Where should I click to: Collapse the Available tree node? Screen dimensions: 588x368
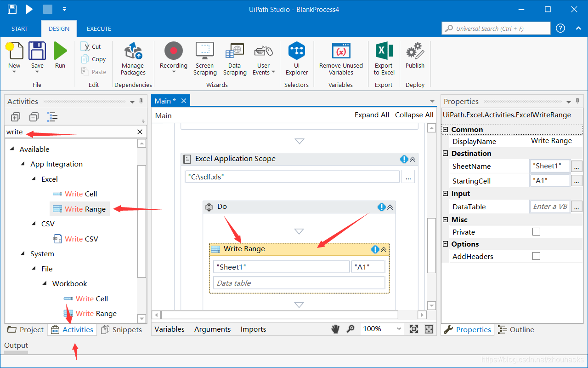pos(11,149)
